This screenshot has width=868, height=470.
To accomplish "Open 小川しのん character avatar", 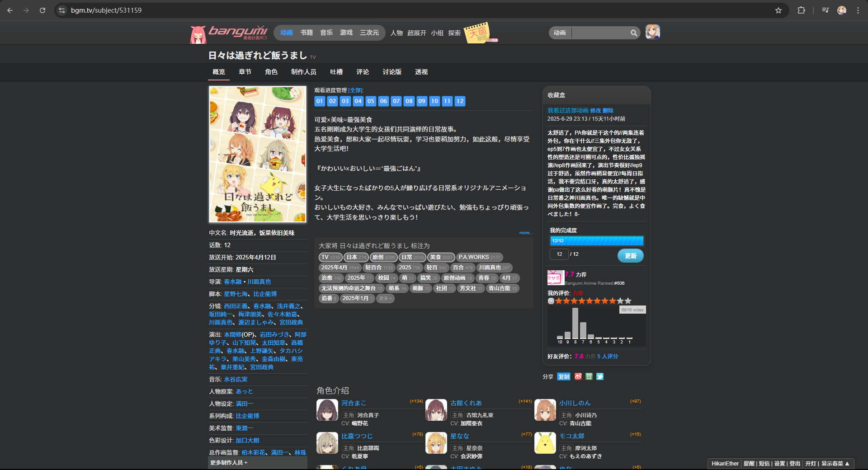I will pyautogui.click(x=545, y=410).
